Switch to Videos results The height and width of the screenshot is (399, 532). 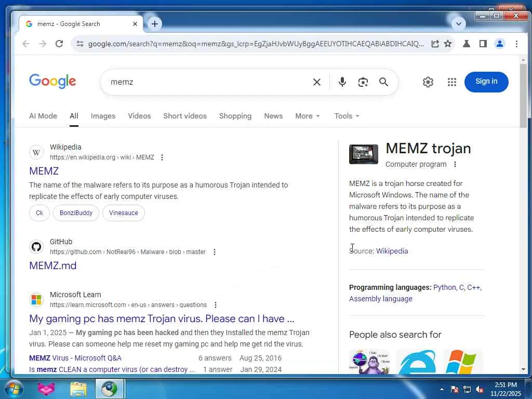tap(139, 116)
